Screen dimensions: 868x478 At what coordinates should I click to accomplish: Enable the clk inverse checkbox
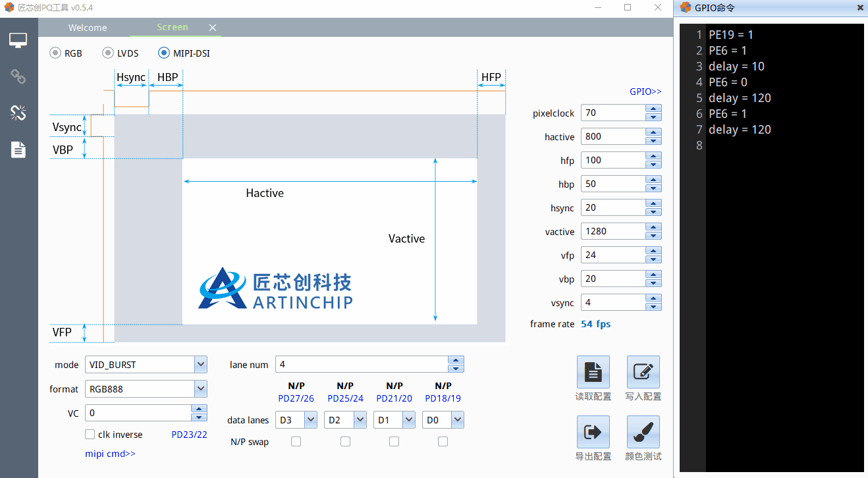coord(90,435)
